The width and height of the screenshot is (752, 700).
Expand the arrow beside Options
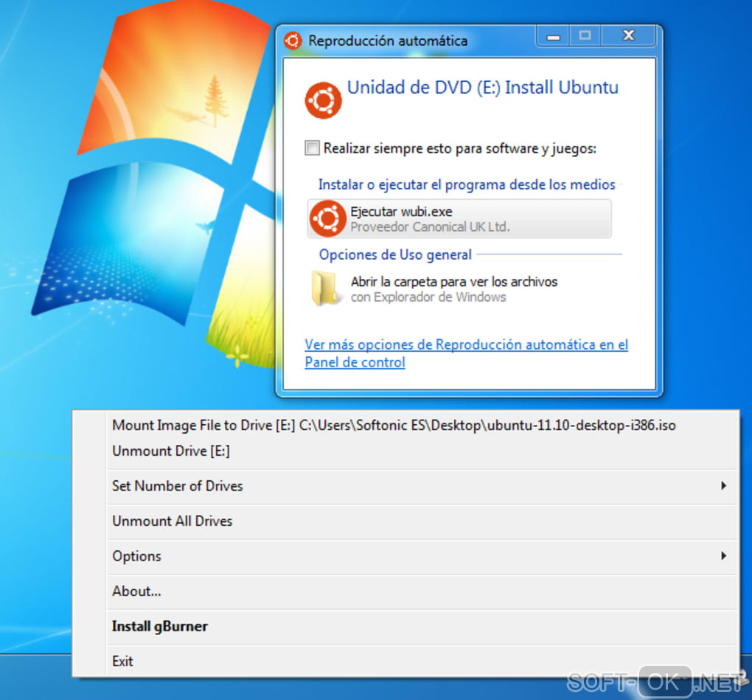tap(724, 556)
